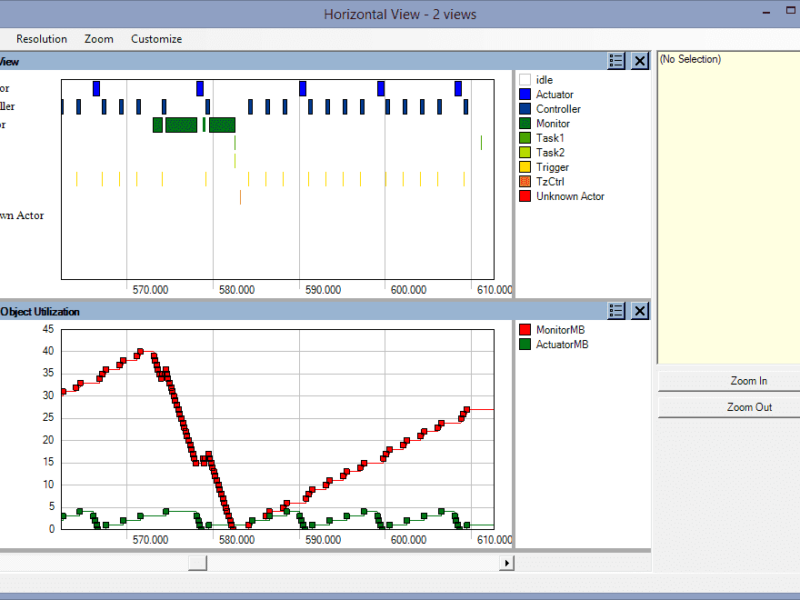Click the horizontal timeline scrollbar thumb
Screen dimensions: 800x600
(x=197, y=562)
